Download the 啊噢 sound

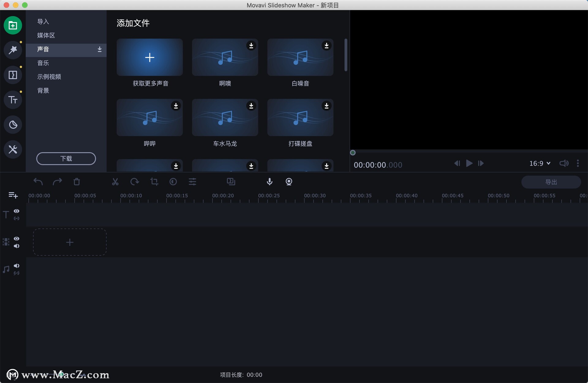[x=251, y=46]
